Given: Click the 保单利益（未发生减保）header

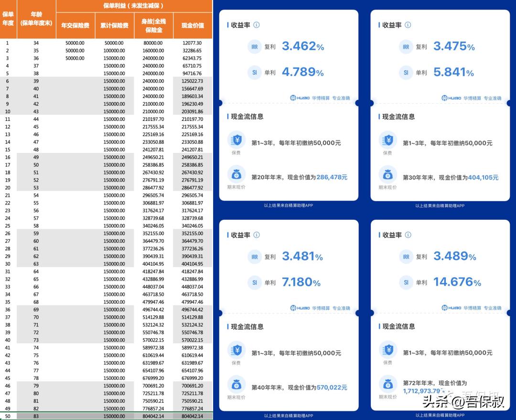Looking at the screenshot, I should (134, 6).
